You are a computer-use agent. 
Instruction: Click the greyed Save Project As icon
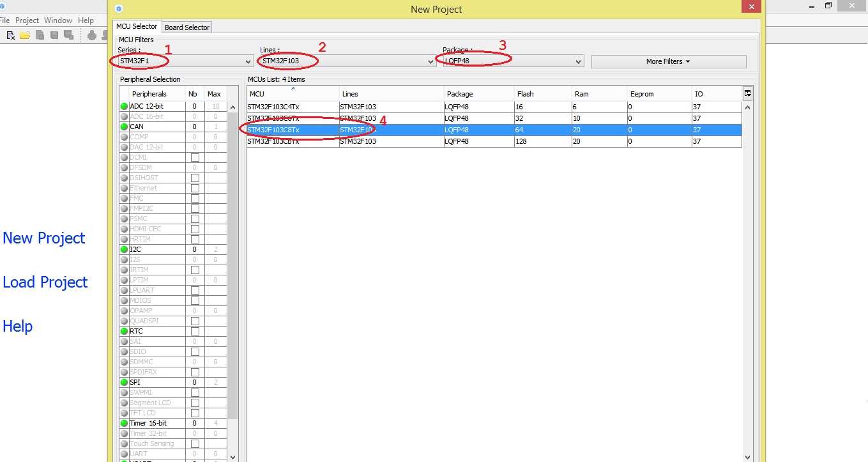coord(68,35)
